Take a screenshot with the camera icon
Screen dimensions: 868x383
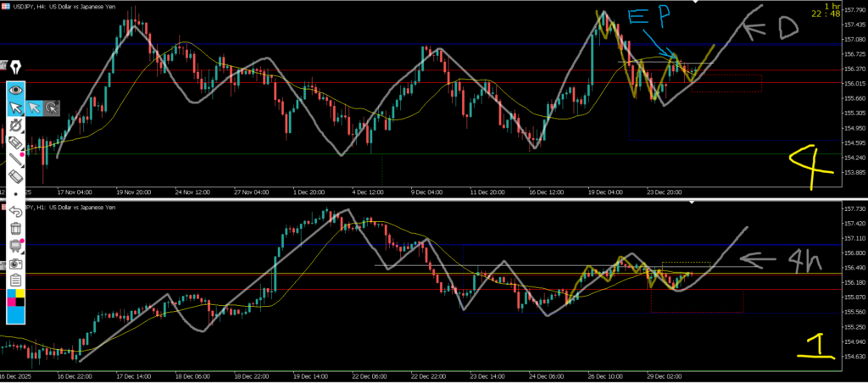point(15,263)
